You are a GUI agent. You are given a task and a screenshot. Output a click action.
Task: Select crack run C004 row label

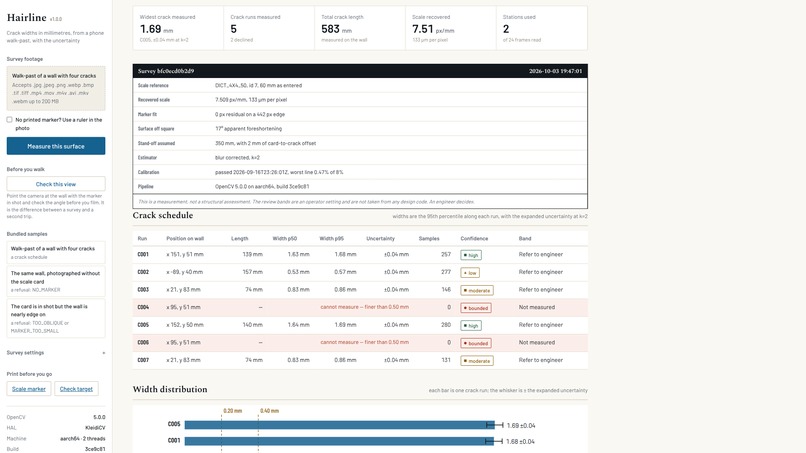(143, 307)
